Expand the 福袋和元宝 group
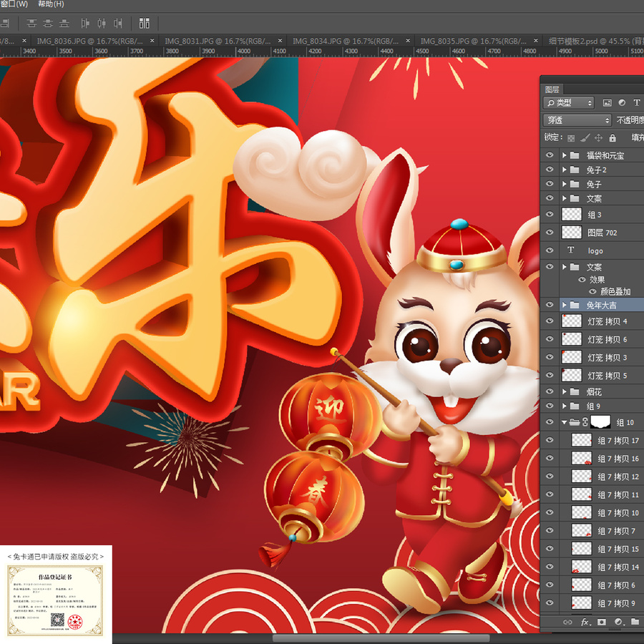Screen dimensions: 644x644 (x=565, y=155)
